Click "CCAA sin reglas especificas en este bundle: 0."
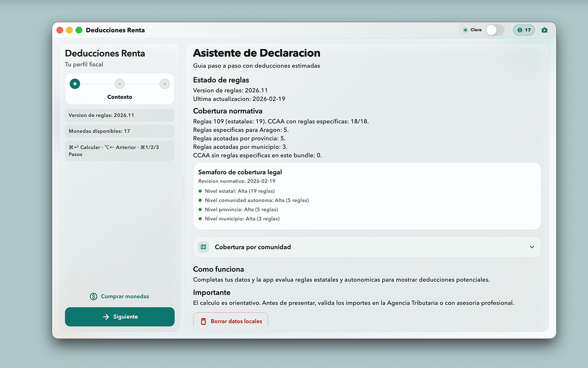The image size is (588, 368). pos(257,155)
